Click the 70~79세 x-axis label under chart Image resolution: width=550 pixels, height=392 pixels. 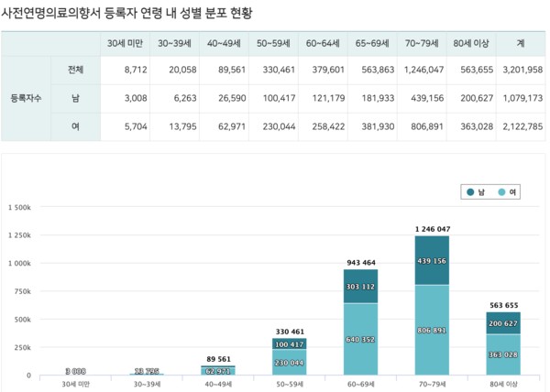pos(432,385)
